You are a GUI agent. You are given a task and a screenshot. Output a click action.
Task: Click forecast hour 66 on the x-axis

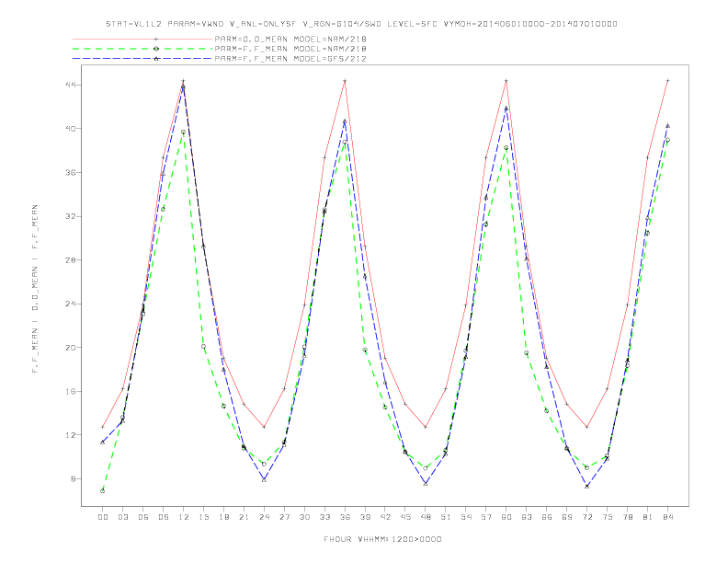pos(547,517)
